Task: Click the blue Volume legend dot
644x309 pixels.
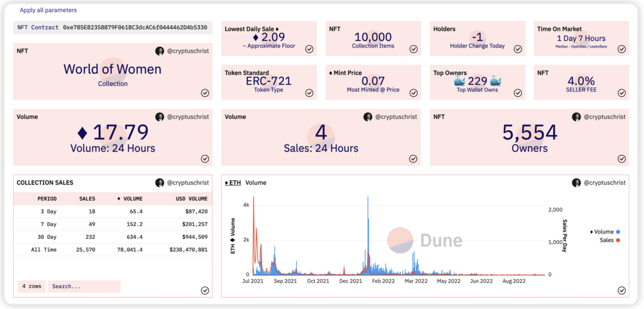Action: [618, 232]
